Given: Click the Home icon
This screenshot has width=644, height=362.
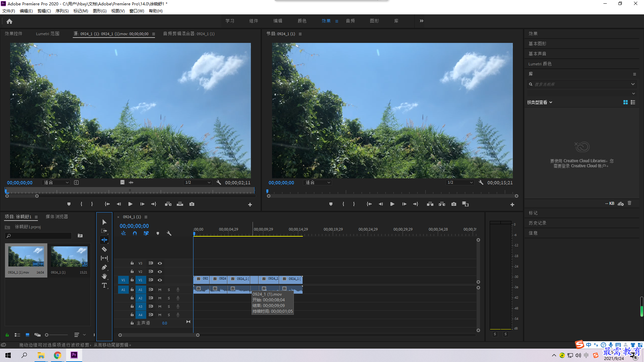Looking at the screenshot, I should pos(9,21).
